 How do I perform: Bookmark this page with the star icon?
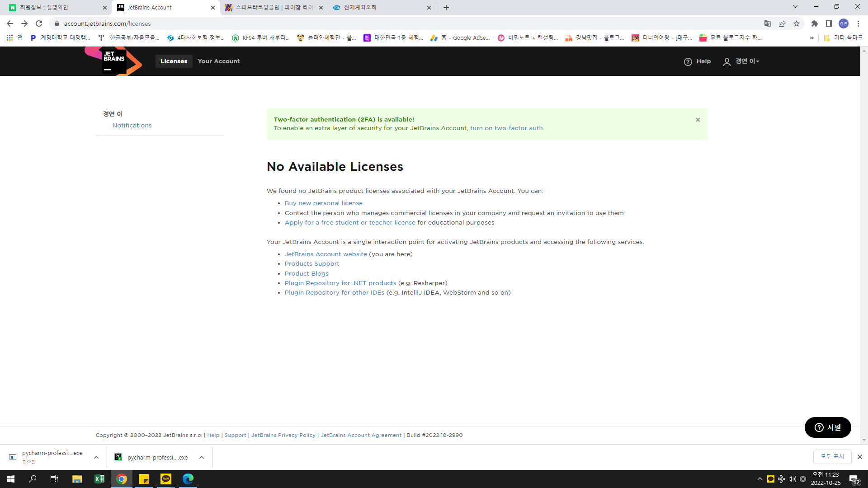pyautogui.click(x=797, y=23)
